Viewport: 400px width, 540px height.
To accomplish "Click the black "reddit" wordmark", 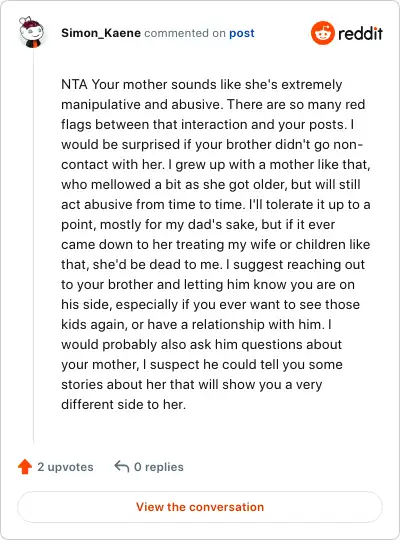I will (360, 33).
